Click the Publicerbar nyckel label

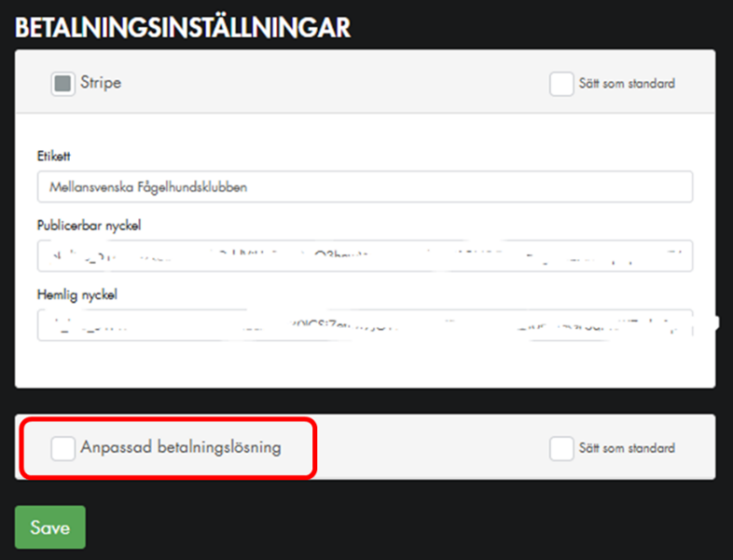[x=89, y=225]
